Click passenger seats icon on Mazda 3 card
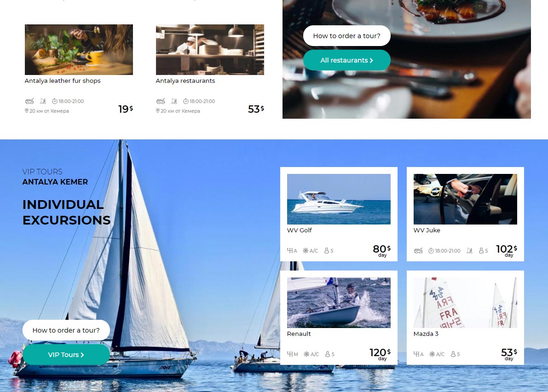 point(453,354)
